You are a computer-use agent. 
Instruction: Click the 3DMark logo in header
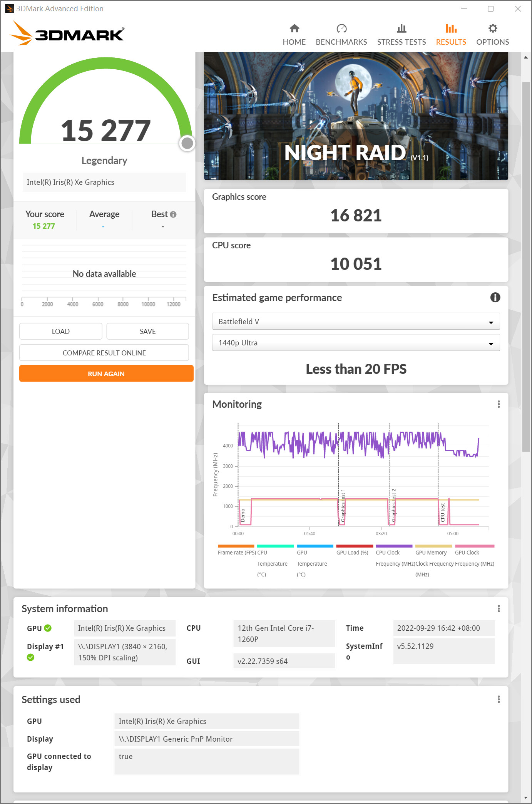click(67, 34)
